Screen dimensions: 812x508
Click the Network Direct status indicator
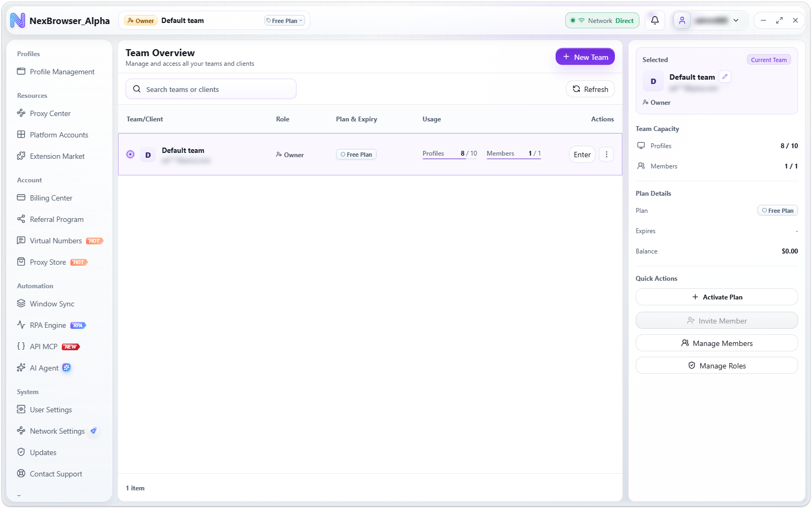click(603, 20)
